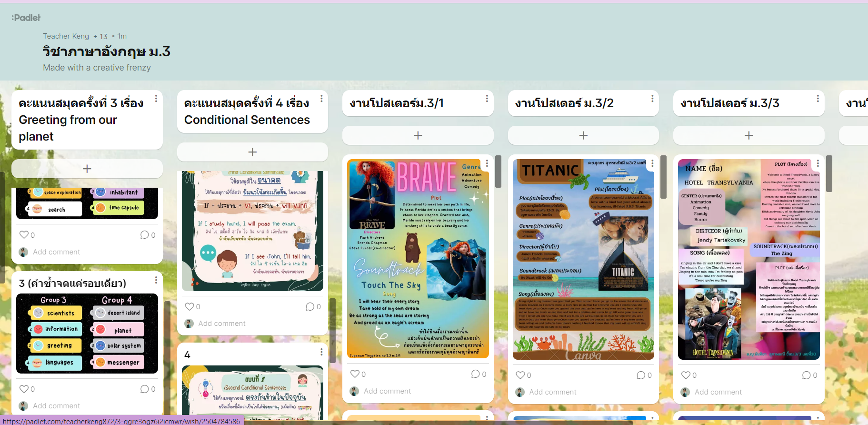Open options menu for งานโปสเตอร์ม.3/1 column

click(x=487, y=98)
